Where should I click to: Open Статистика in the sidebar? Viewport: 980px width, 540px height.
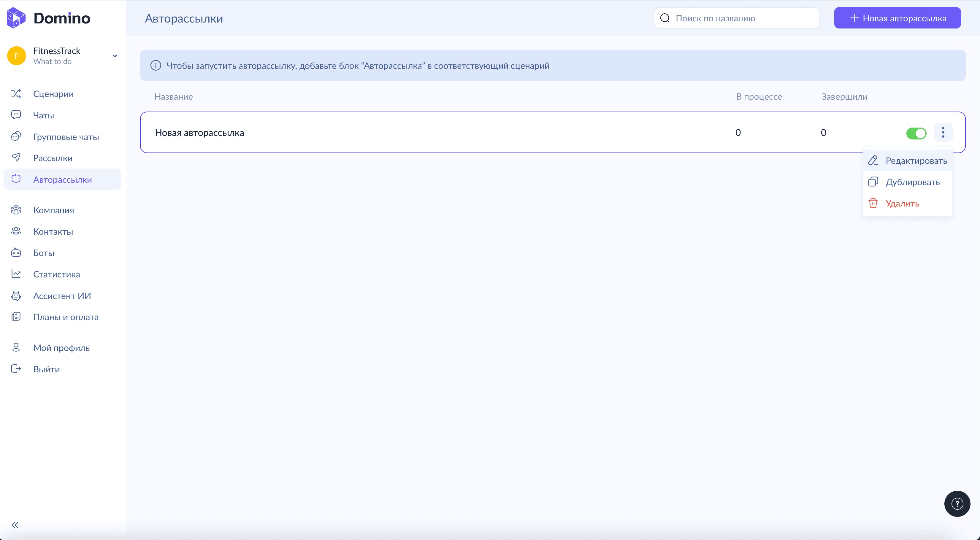[x=62, y=274]
